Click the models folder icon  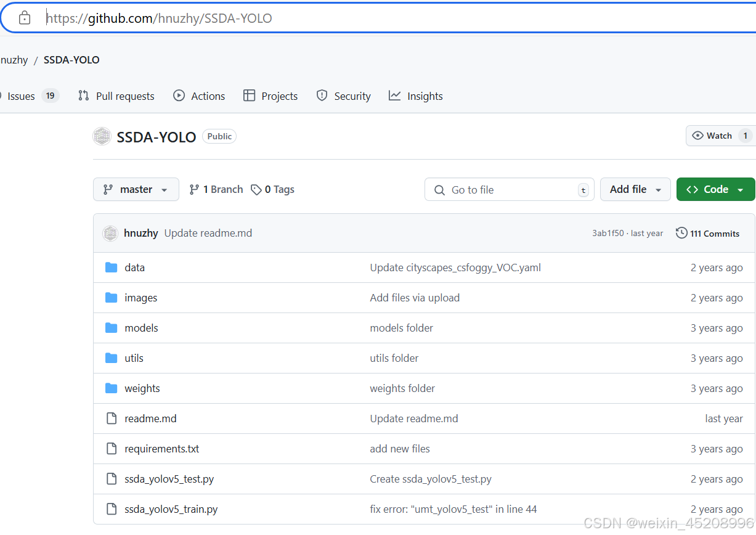111,328
